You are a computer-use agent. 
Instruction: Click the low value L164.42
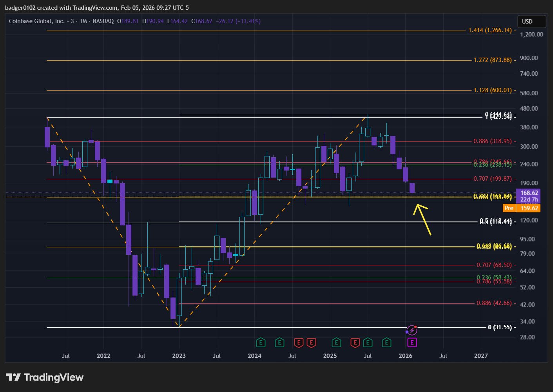click(x=178, y=21)
